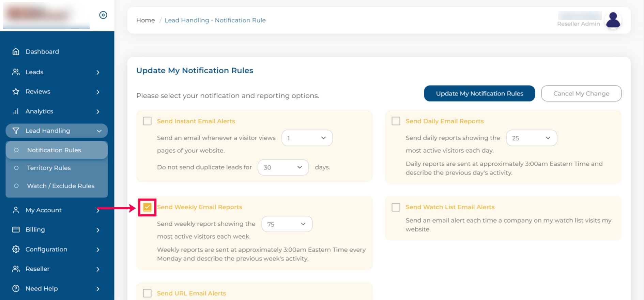644x300 pixels.
Task: Click the sidebar toggle target icon
Action: point(103,15)
